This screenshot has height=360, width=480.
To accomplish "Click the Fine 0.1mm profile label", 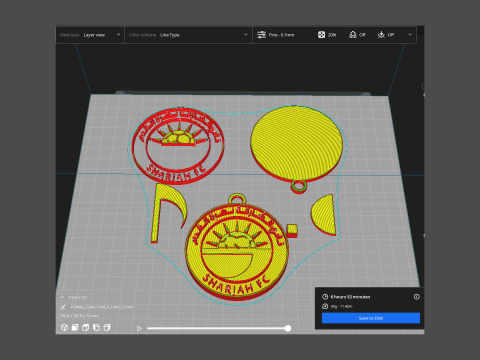I will coord(281,35).
